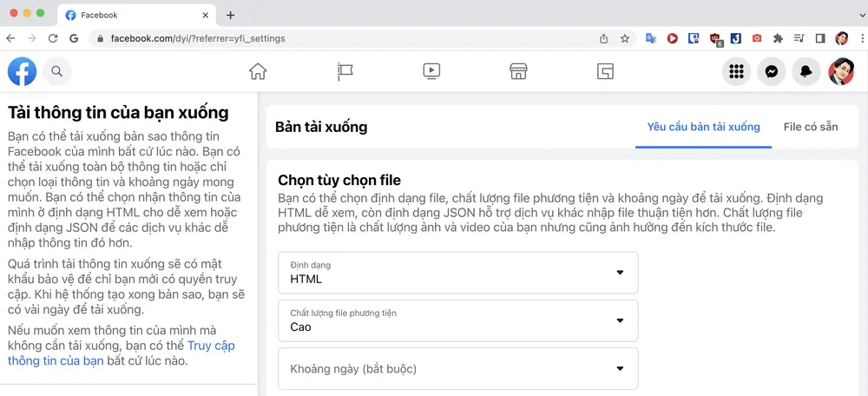Image resolution: width=868 pixels, height=396 pixels.
Task: Close the Facebook browser tab
Action: [206, 15]
